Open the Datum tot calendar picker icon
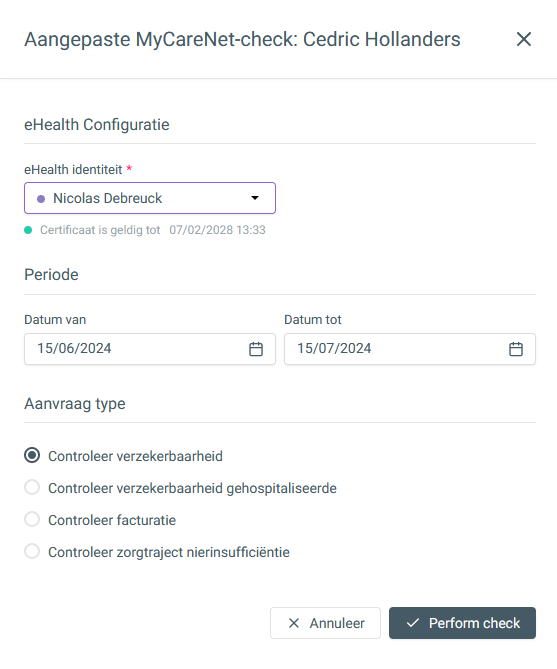 click(x=516, y=349)
